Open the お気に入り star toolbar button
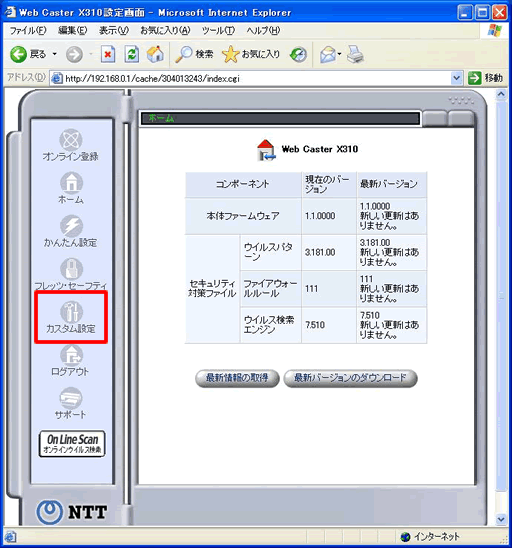The image size is (512, 548). 251,55
